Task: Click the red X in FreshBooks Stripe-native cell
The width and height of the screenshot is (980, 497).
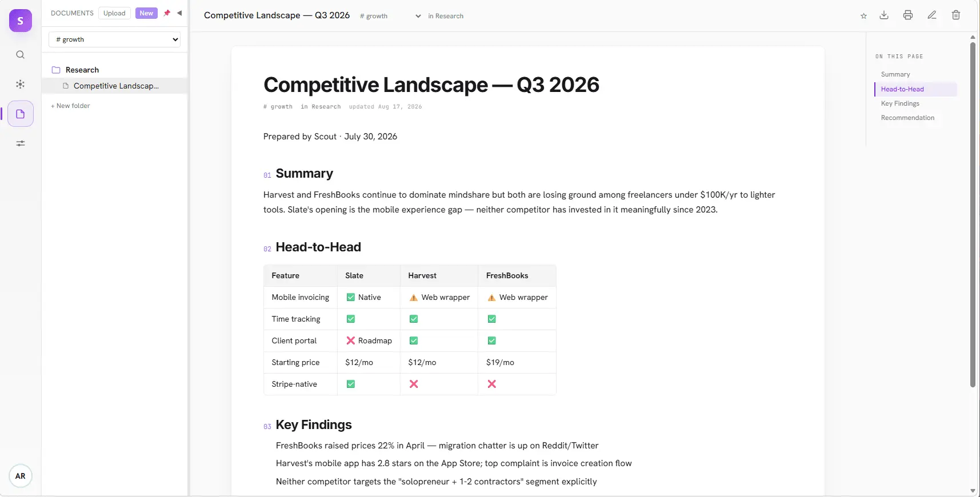Action: click(x=491, y=384)
